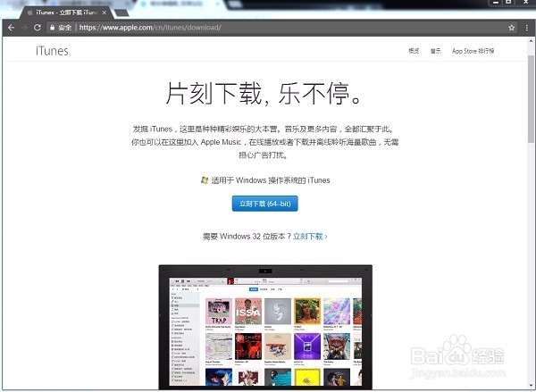This screenshot has height=392, width=536.
Task: Select the iTunes download page tab
Action: point(66,13)
